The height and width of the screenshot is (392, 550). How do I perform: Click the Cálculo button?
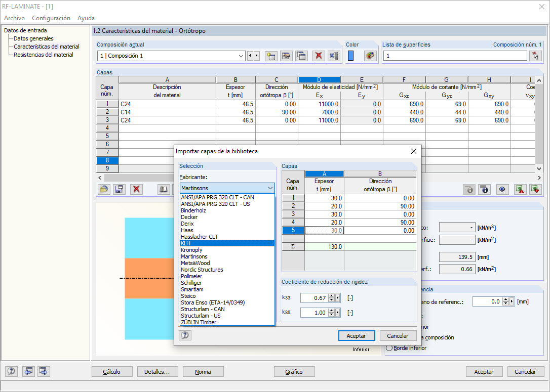coord(112,372)
